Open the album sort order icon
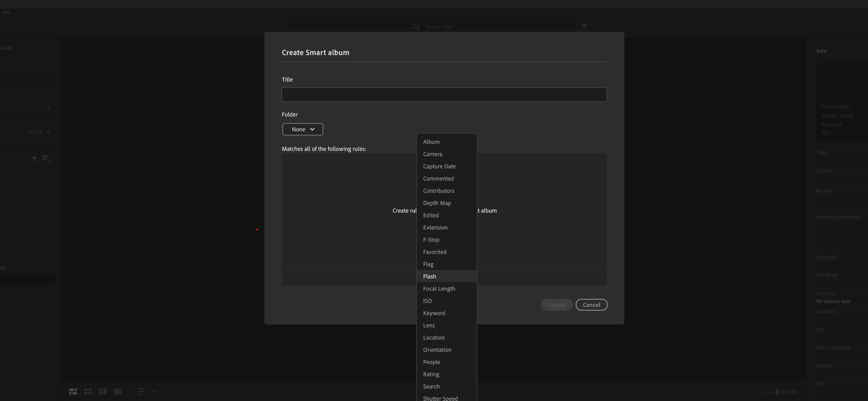The image size is (868, 401). [46, 158]
